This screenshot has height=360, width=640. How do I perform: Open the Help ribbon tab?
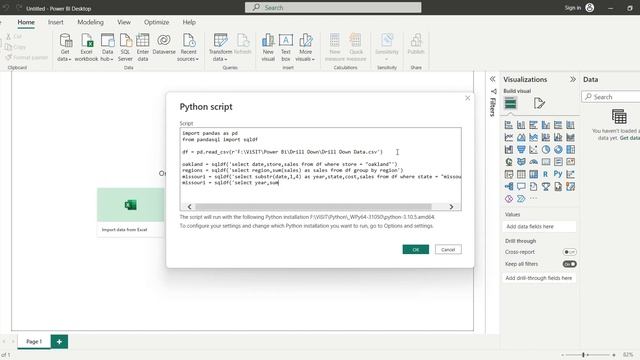[x=189, y=22]
